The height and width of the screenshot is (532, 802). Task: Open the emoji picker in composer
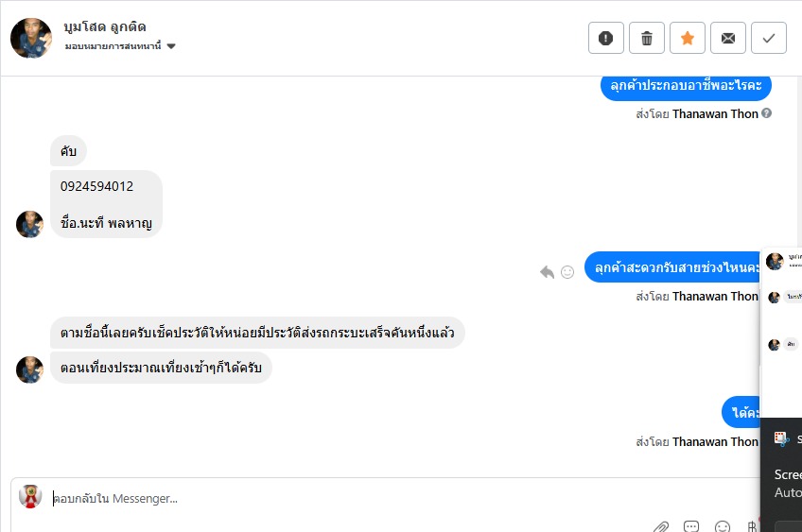[723, 526]
